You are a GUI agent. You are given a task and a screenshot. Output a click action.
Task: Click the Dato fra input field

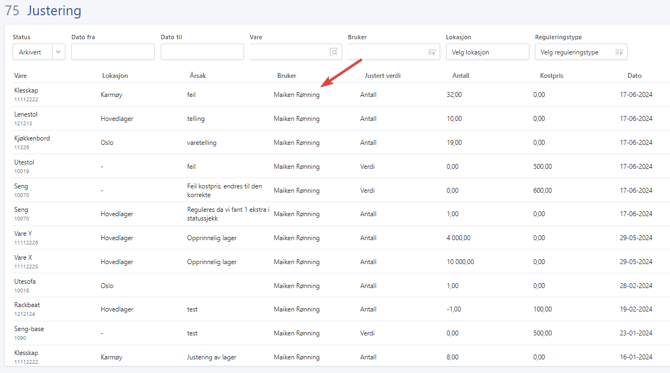click(x=113, y=52)
